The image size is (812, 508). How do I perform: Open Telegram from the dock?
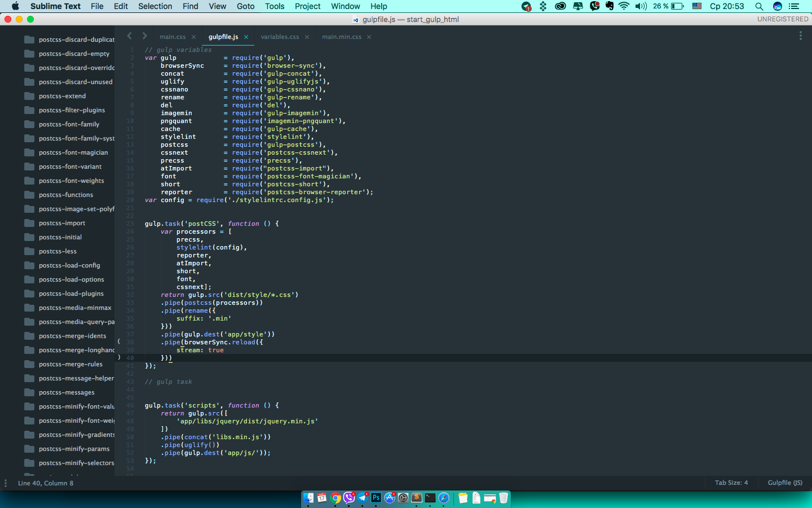pos(363,498)
